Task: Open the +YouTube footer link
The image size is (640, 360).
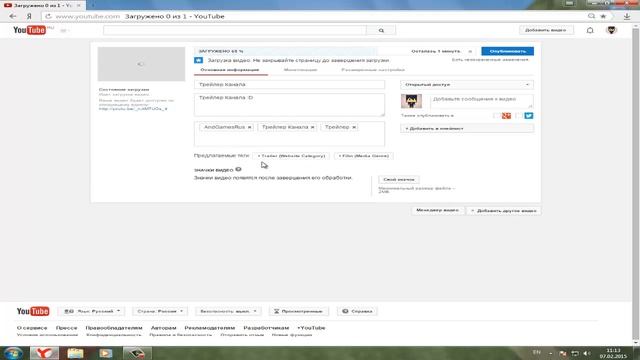Action: pos(311,328)
